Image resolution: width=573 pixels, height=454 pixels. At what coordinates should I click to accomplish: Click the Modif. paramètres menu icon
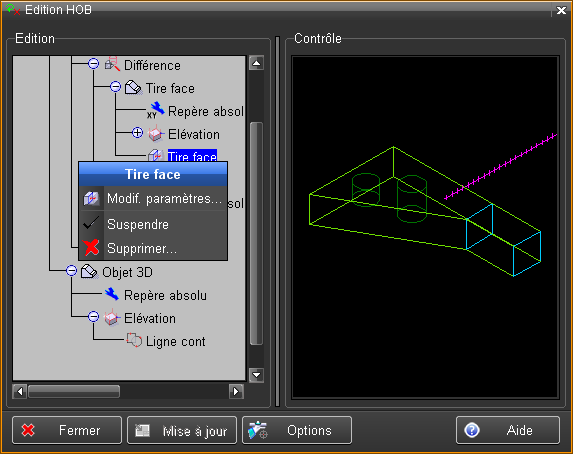(91, 198)
